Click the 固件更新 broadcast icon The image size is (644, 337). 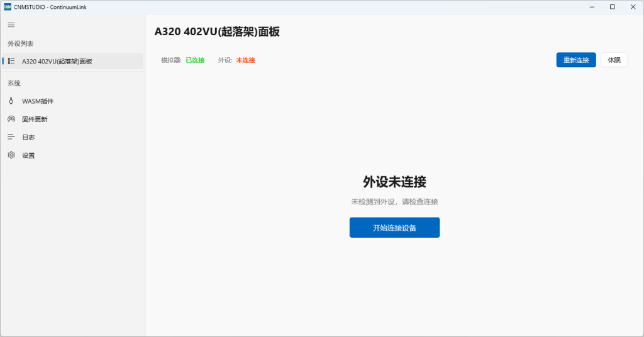11,119
